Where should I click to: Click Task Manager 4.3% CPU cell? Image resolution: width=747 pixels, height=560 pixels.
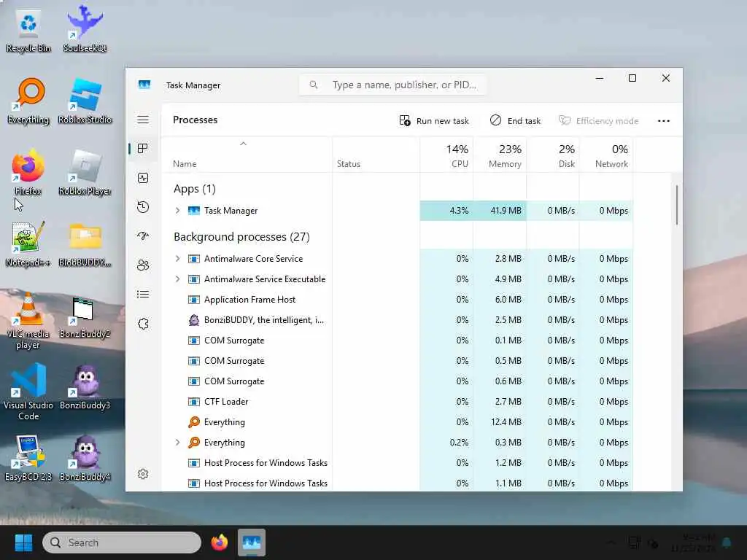coord(446,211)
